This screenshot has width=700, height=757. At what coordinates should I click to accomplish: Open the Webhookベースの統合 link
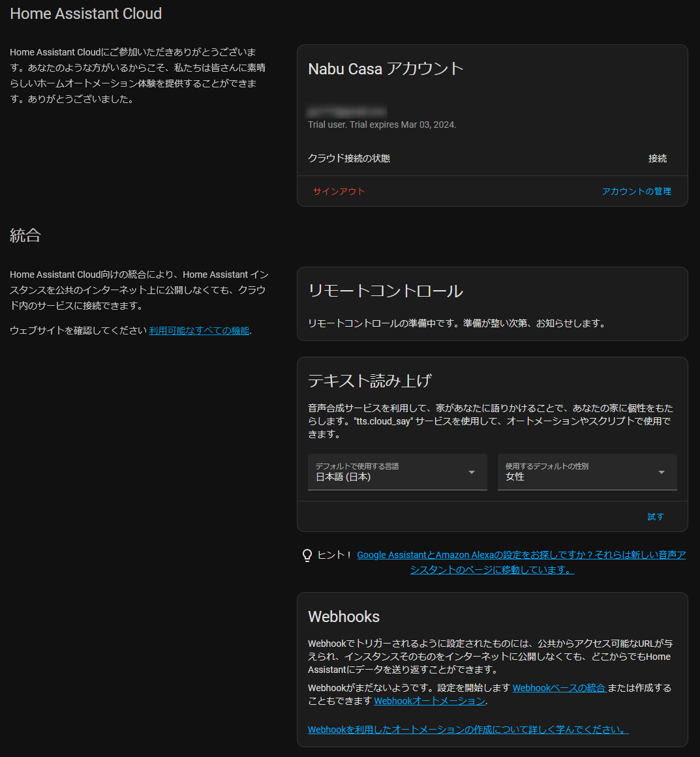[x=559, y=688]
